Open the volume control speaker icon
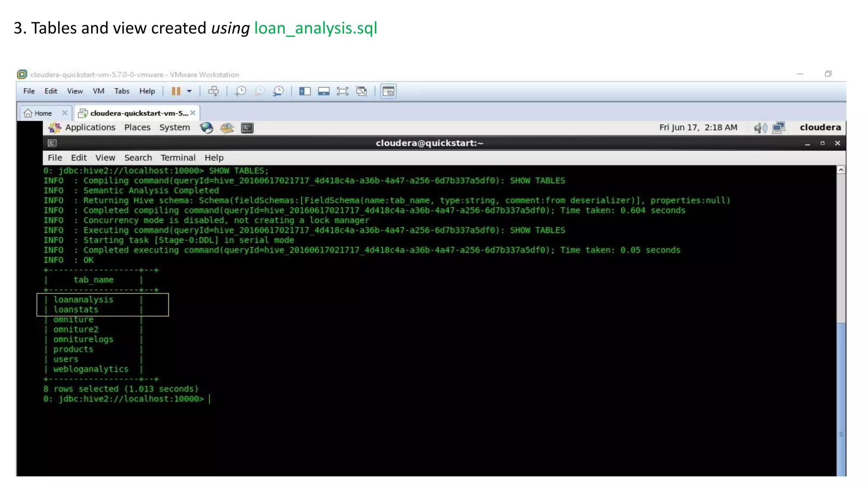Viewport: 868px width, 488px height. 760,128
